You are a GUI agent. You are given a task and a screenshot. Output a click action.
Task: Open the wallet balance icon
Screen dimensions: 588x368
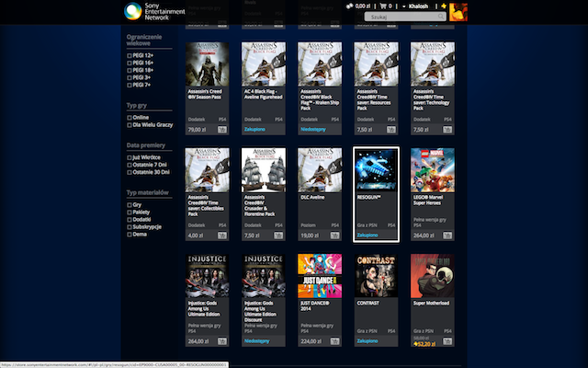click(349, 6)
